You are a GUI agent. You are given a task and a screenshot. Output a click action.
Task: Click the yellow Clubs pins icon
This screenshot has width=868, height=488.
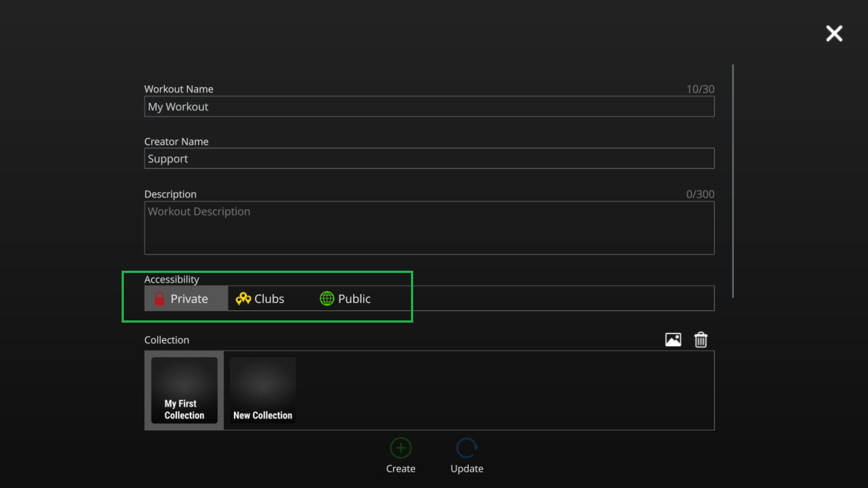(243, 299)
